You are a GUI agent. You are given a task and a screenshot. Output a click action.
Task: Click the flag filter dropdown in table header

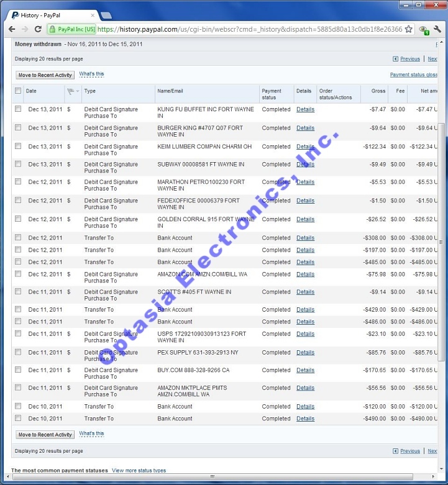(73, 91)
